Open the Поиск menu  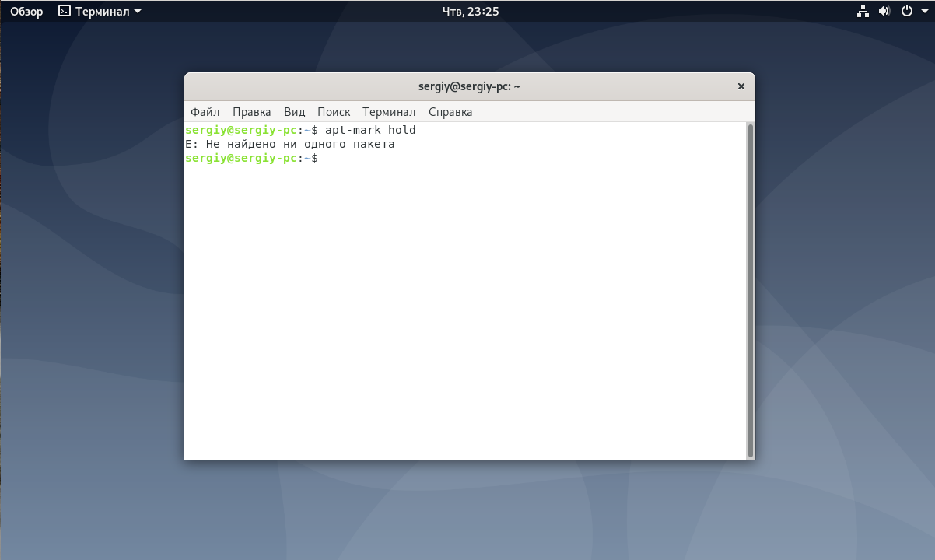[x=334, y=112]
